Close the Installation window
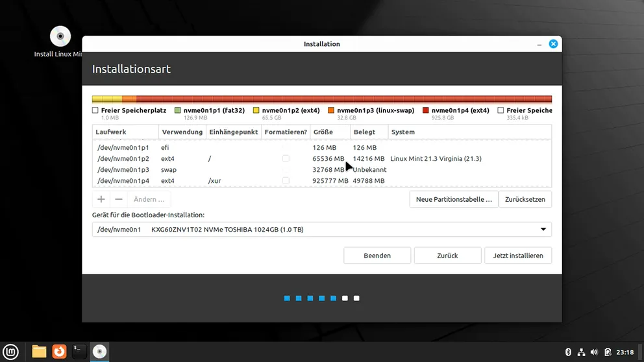This screenshot has height=362, width=644. [553, 44]
